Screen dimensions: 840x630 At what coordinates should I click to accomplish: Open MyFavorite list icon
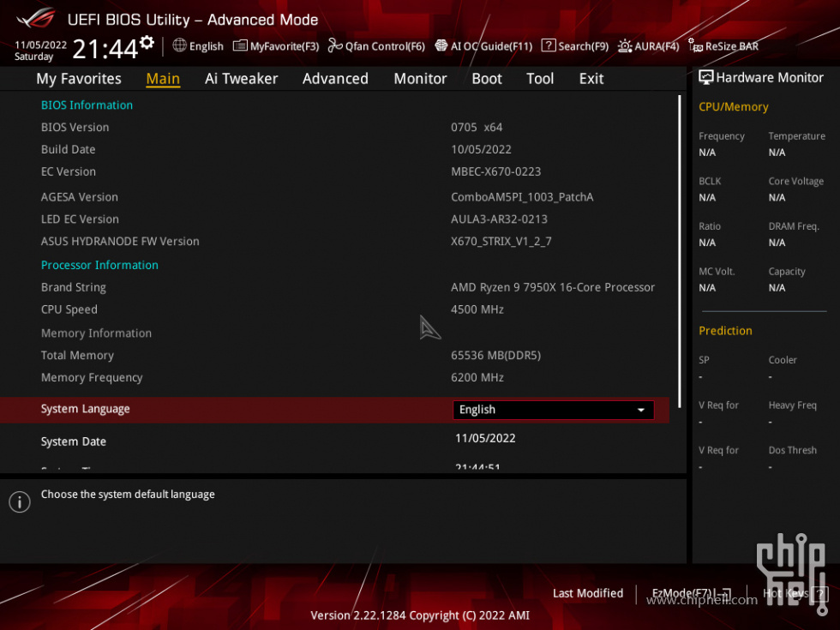pyautogui.click(x=240, y=46)
